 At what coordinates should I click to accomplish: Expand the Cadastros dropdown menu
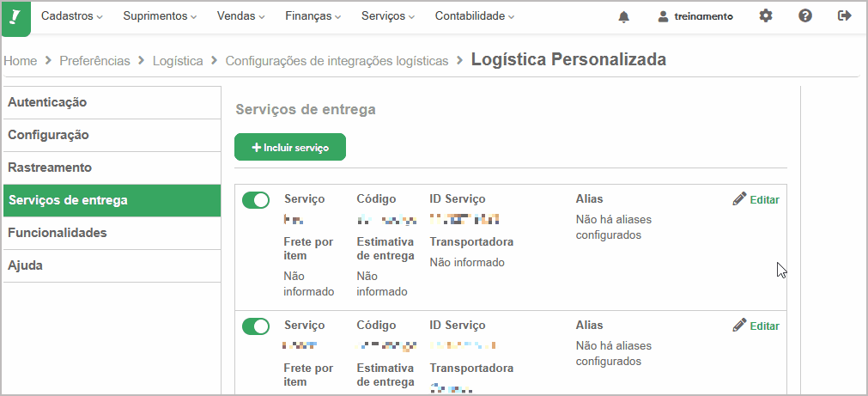(72, 16)
